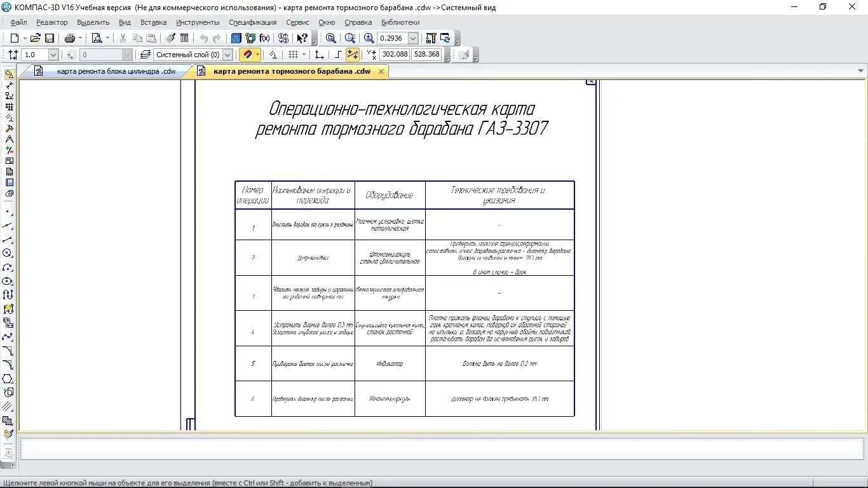
Task: Print the document with the printer icon
Action: (x=70, y=38)
